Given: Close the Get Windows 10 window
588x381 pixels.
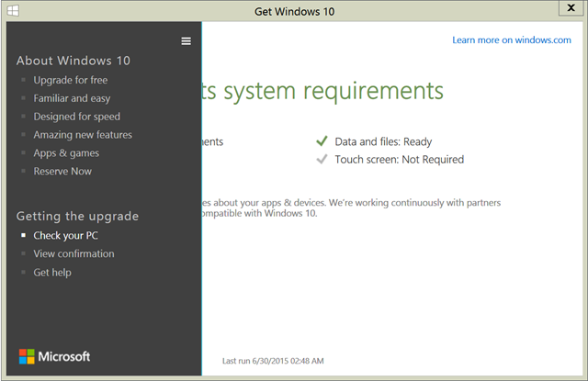Looking at the screenshot, I should (571, 8).
